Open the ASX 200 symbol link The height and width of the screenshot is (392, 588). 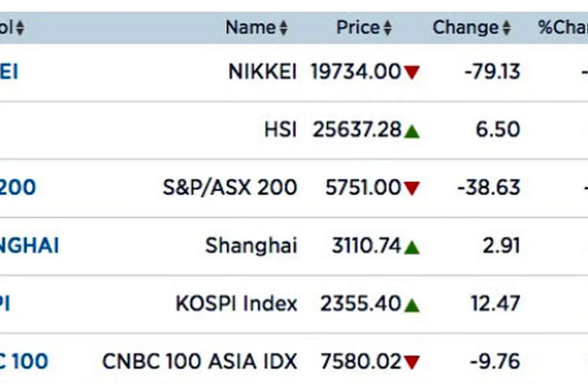pyautogui.click(x=18, y=188)
